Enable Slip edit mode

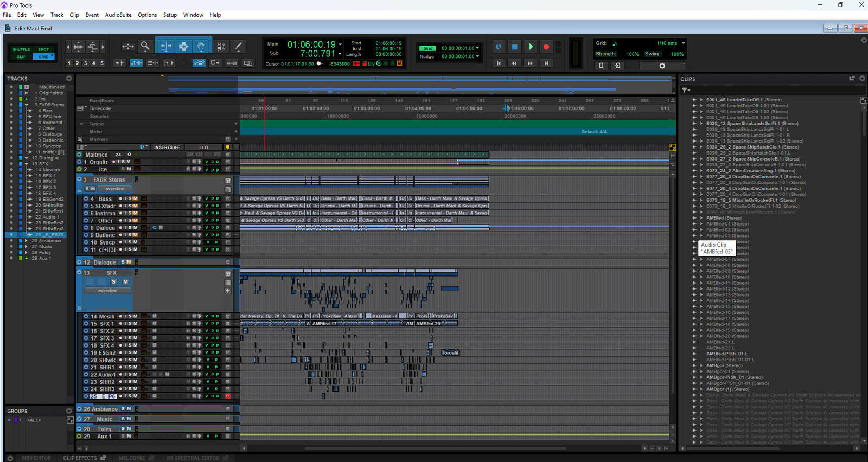click(21, 56)
